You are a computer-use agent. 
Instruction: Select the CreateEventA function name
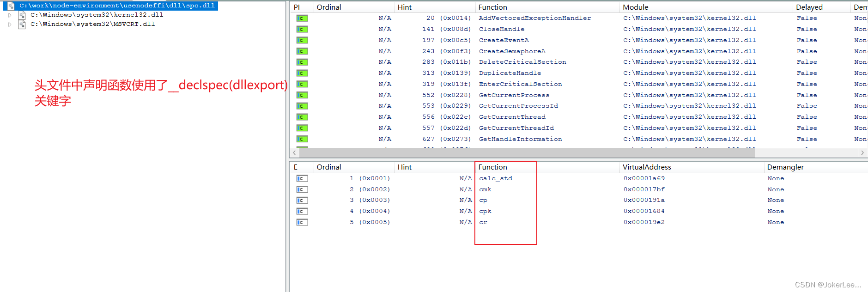click(504, 40)
